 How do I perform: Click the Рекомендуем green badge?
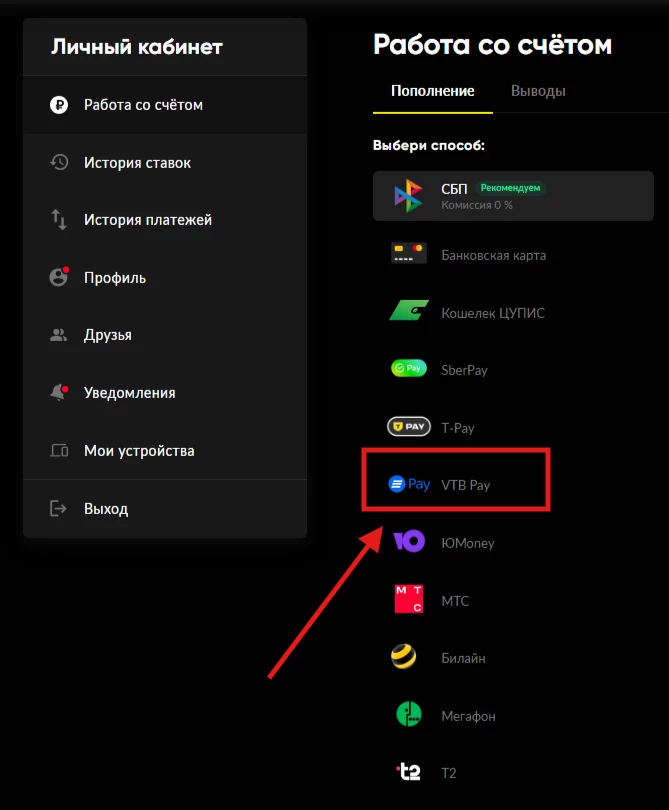510,188
